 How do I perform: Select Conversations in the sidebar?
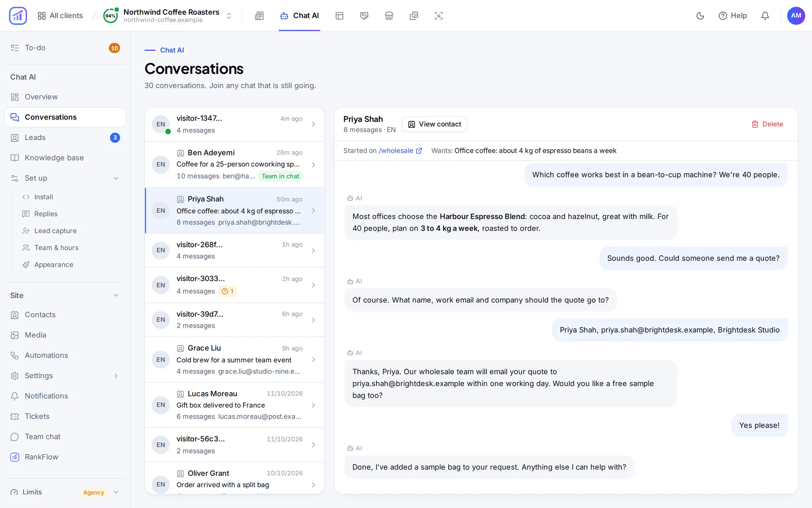pos(65,117)
